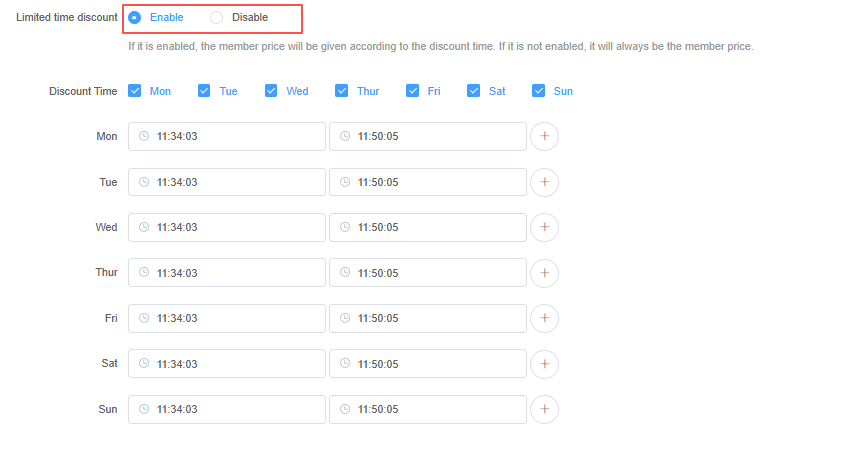This screenshot has height=450, width=849.
Task: Click the plus icon in Mon row
Action: 544,137
